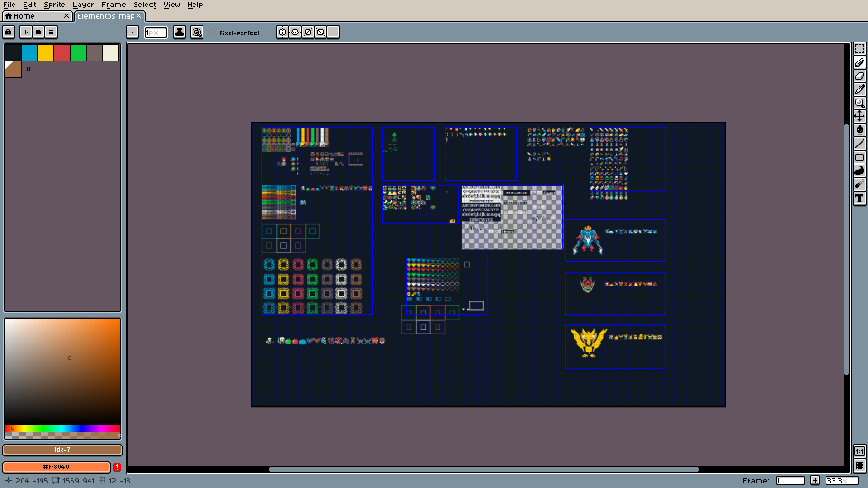Choose the Paint Bucket tool
868x488 pixels.
[859, 130]
